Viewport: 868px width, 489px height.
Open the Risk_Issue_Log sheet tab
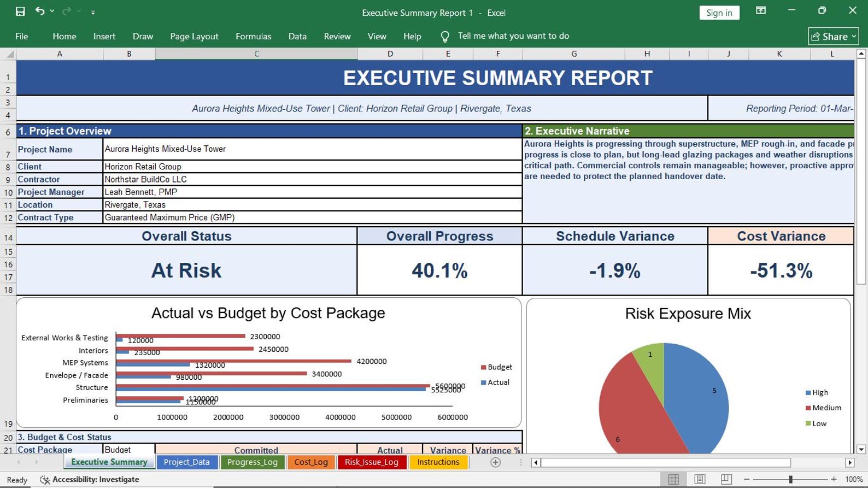(371, 462)
